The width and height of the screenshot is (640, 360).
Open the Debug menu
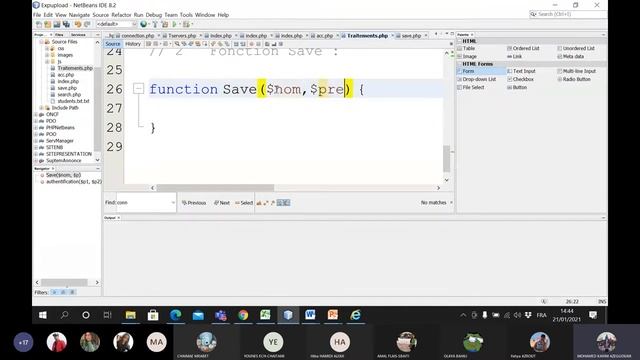click(x=154, y=15)
